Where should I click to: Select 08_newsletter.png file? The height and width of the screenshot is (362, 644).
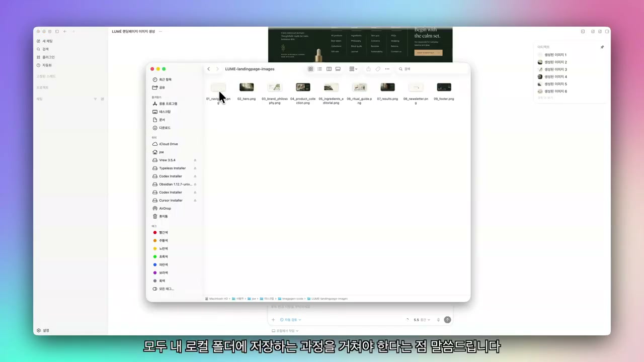416,93
